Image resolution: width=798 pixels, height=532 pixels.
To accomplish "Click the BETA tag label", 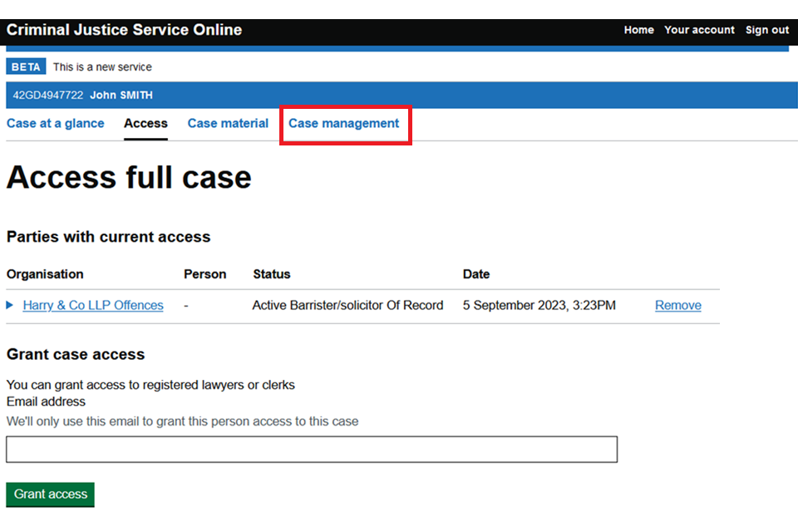I will coord(26,67).
